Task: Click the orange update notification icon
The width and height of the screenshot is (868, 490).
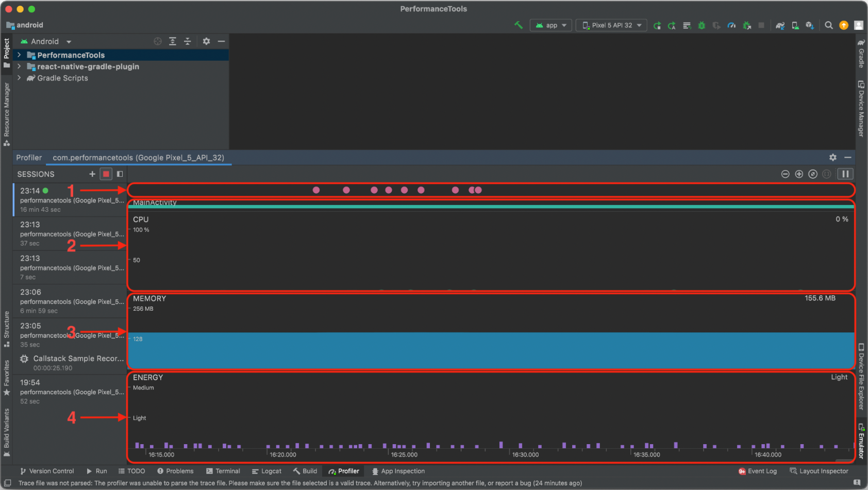Action: coord(844,25)
